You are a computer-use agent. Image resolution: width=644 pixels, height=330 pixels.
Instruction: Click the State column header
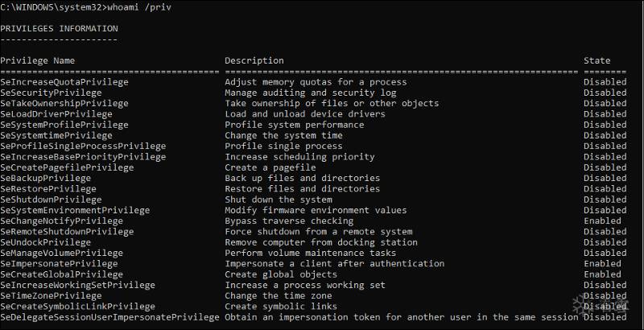(x=597, y=60)
